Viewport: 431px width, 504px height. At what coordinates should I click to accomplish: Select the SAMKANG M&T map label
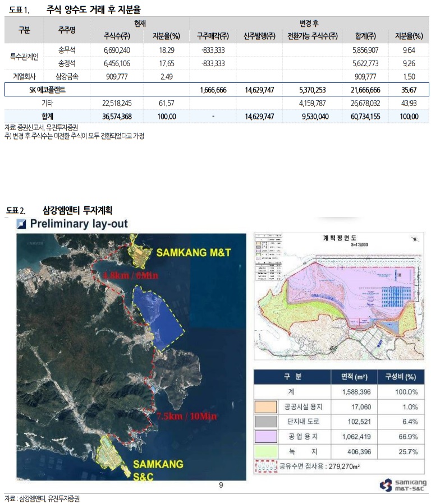pos(194,253)
